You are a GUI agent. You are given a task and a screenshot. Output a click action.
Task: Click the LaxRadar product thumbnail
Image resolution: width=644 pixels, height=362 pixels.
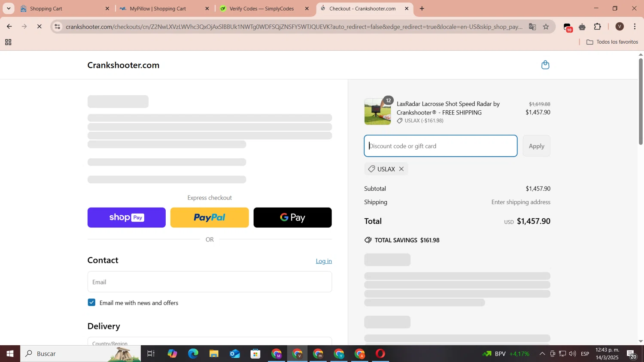click(x=377, y=112)
